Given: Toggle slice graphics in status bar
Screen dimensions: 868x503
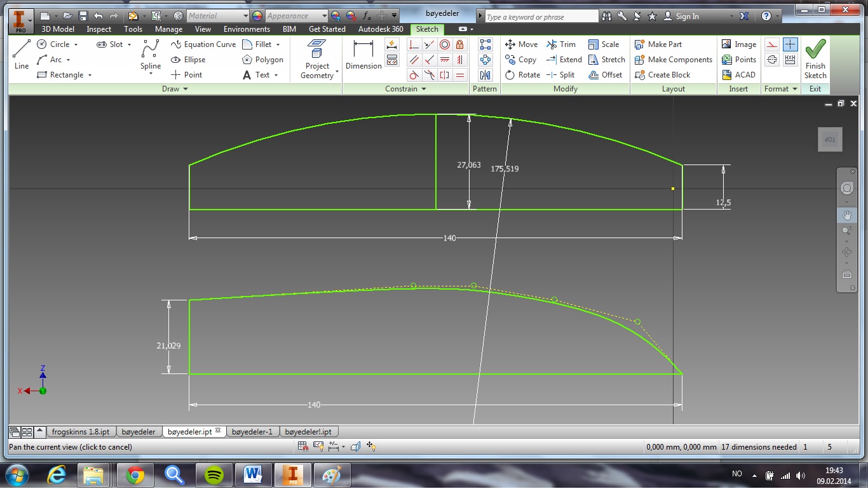Looking at the screenshot, I should pos(356,446).
